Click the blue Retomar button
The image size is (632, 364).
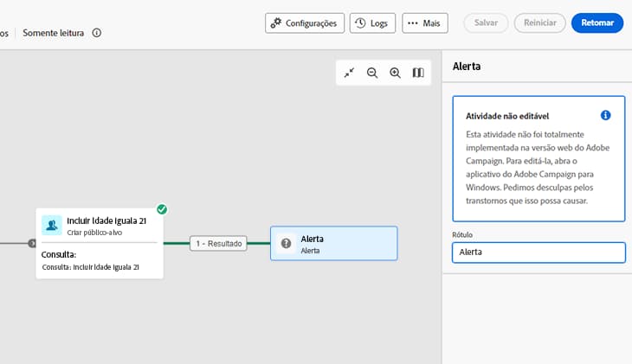click(x=597, y=23)
